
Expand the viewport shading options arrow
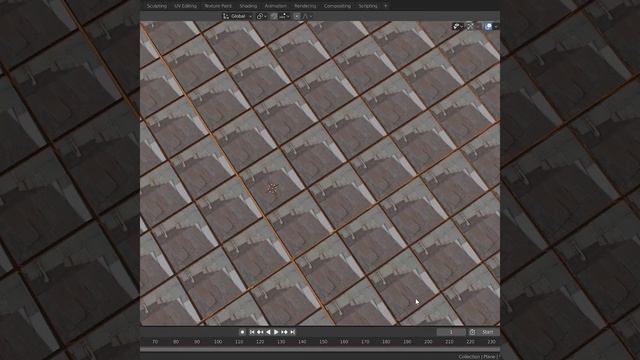click(x=496, y=26)
